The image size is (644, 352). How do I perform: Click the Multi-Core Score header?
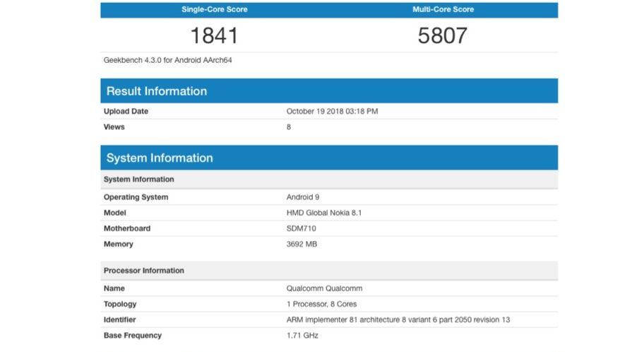[443, 10]
